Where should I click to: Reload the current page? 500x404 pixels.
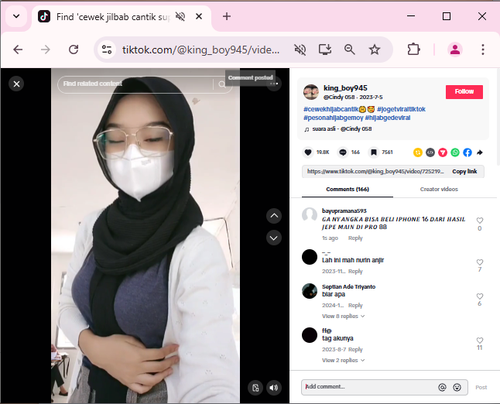pos(73,50)
